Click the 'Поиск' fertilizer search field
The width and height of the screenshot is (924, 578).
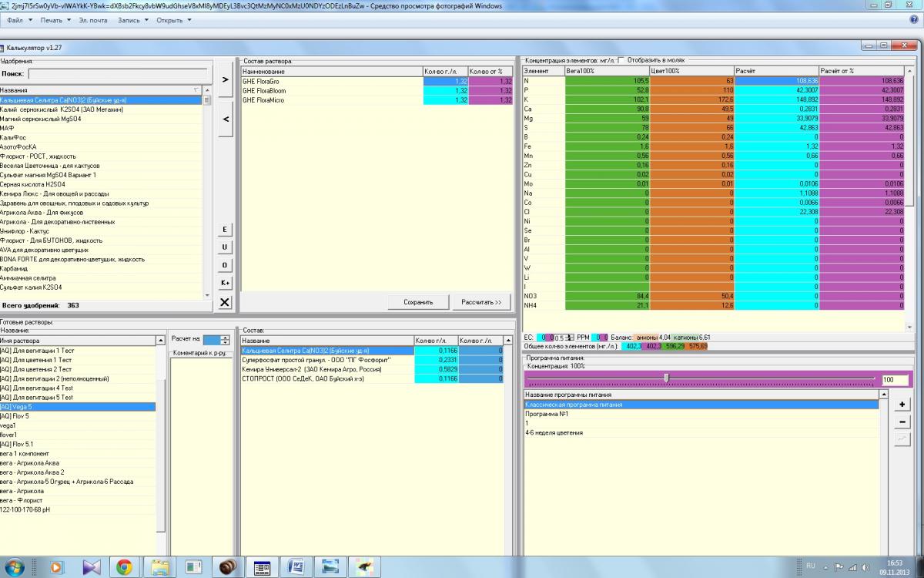(x=117, y=74)
